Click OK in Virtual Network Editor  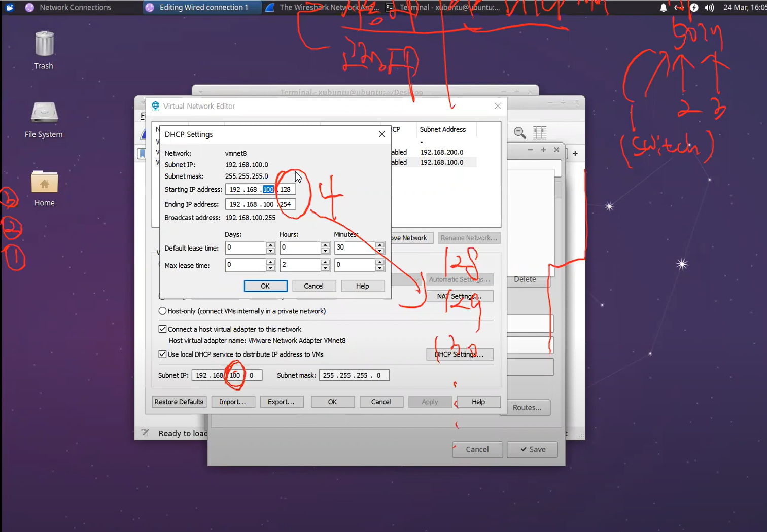(x=332, y=402)
